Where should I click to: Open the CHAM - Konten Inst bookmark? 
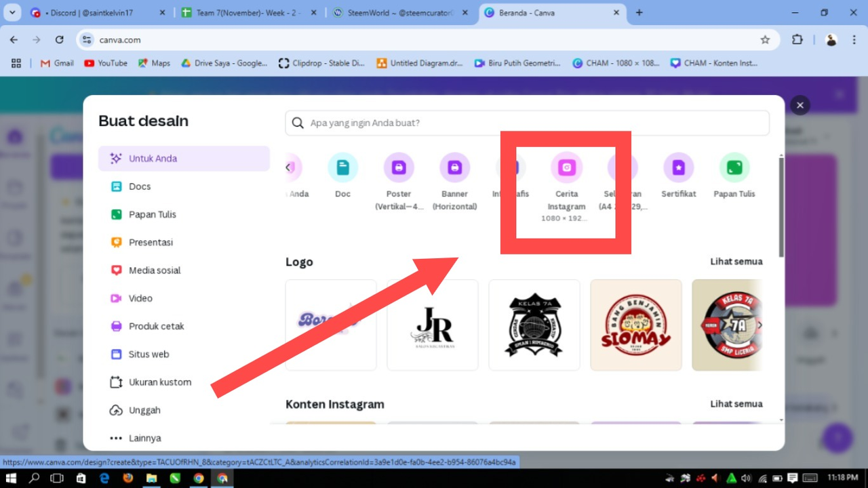[714, 63]
